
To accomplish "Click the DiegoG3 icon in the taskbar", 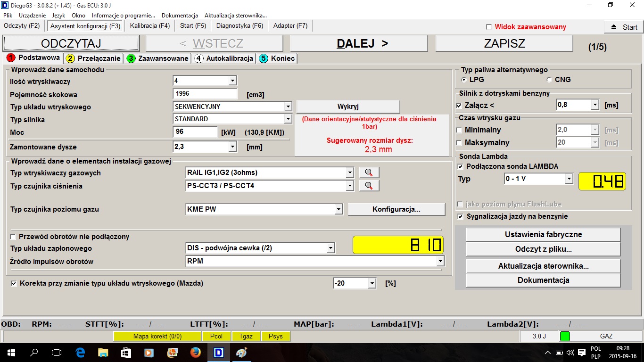I will click(x=218, y=352).
